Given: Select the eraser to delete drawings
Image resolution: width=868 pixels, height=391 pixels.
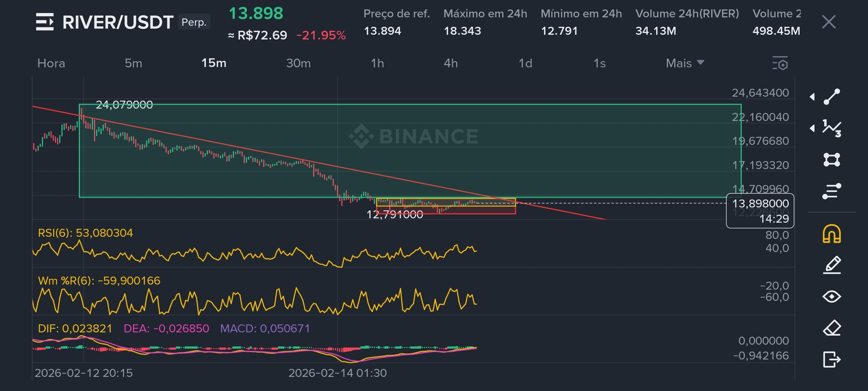Looking at the screenshot, I should point(831,328).
